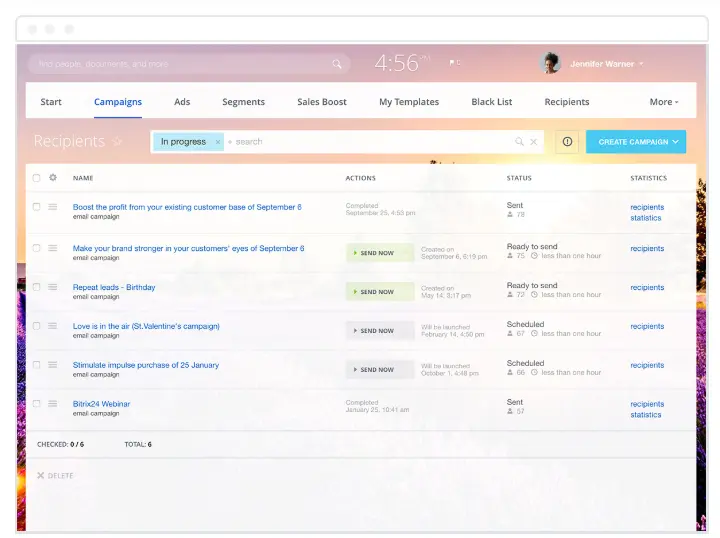Clear the filter search box with the X icon

pyautogui.click(x=534, y=141)
